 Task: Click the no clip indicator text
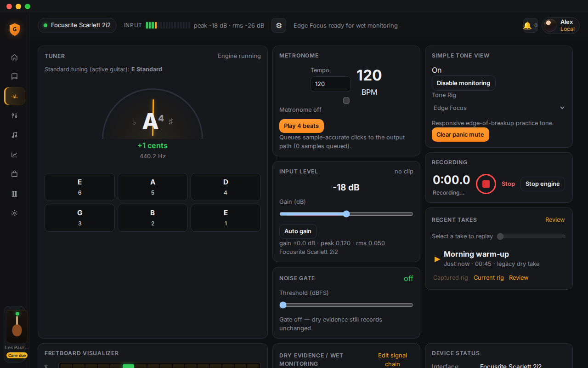[404, 172]
